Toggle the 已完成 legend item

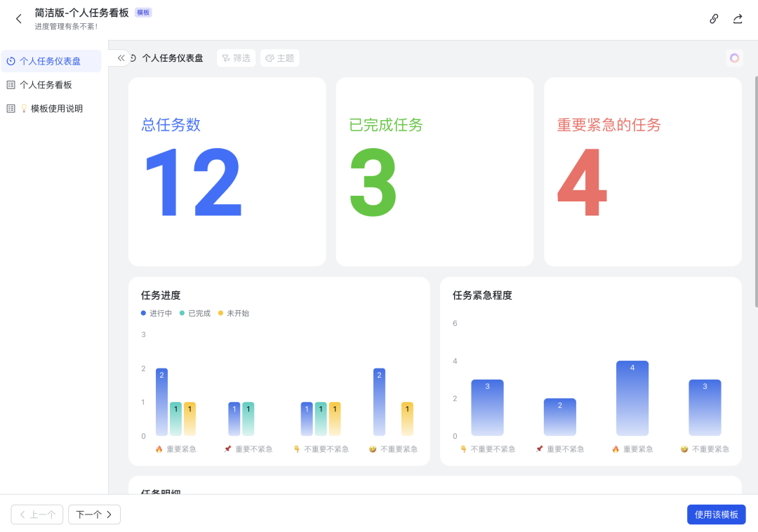tap(195, 313)
